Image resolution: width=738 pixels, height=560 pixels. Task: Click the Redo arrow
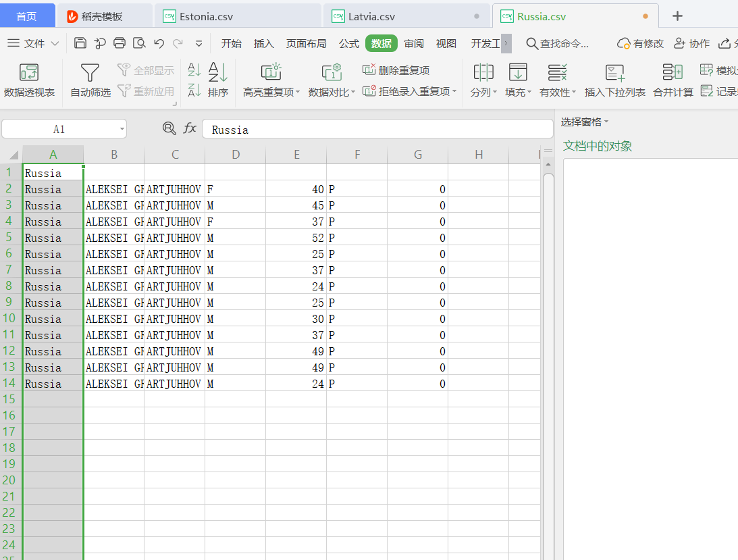[x=178, y=43]
